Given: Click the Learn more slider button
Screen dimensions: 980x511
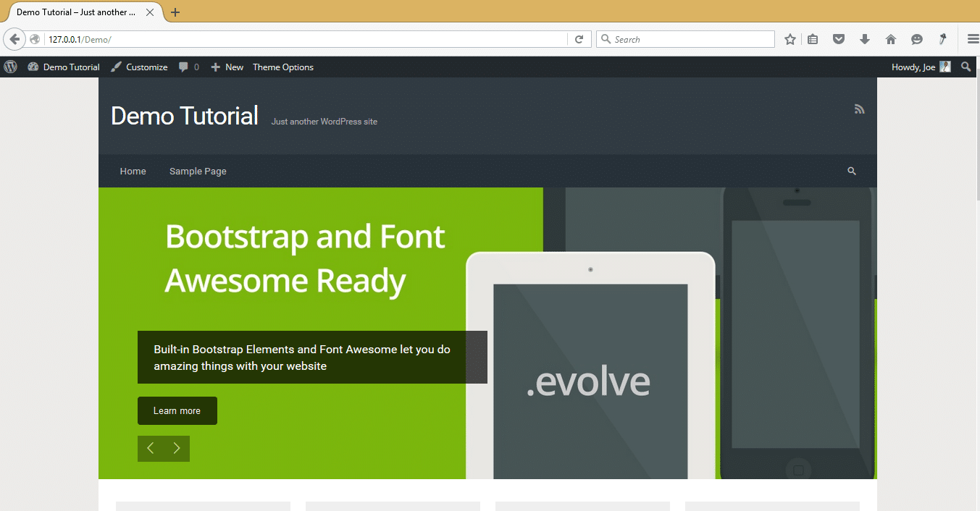Looking at the screenshot, I should point(177,410).
